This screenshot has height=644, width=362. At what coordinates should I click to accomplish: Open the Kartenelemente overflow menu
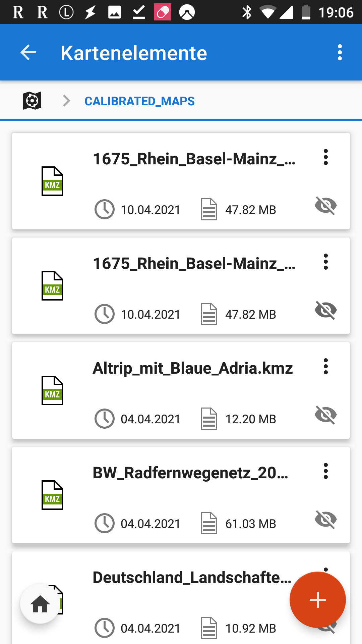click(340, 53)
